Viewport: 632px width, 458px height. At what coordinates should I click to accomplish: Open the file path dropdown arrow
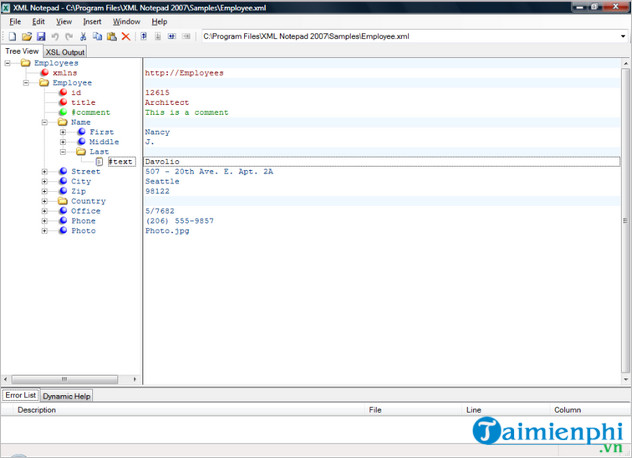623,37
